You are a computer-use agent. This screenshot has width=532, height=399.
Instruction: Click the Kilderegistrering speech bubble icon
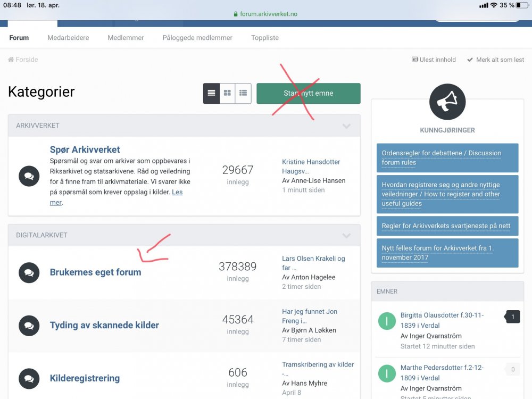pyautogui.click(x=29, y=379)
